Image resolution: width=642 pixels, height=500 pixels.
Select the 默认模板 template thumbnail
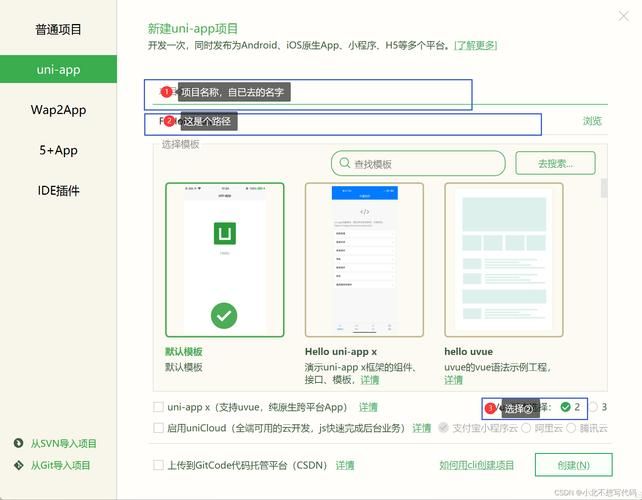click(224, 260)
